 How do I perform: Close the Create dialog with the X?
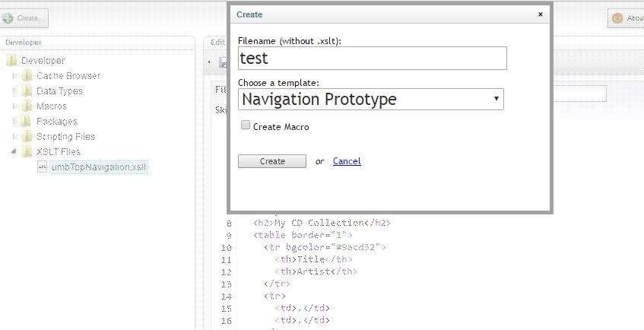[x=541, y=14]
